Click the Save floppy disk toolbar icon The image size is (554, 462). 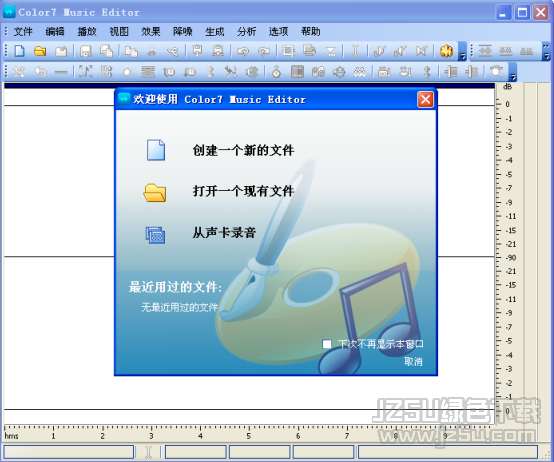coord(86,51)
